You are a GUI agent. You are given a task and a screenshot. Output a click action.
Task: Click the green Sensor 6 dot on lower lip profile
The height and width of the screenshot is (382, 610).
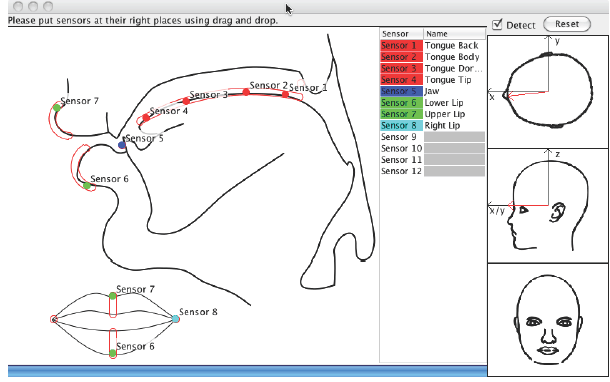(87, 186)
